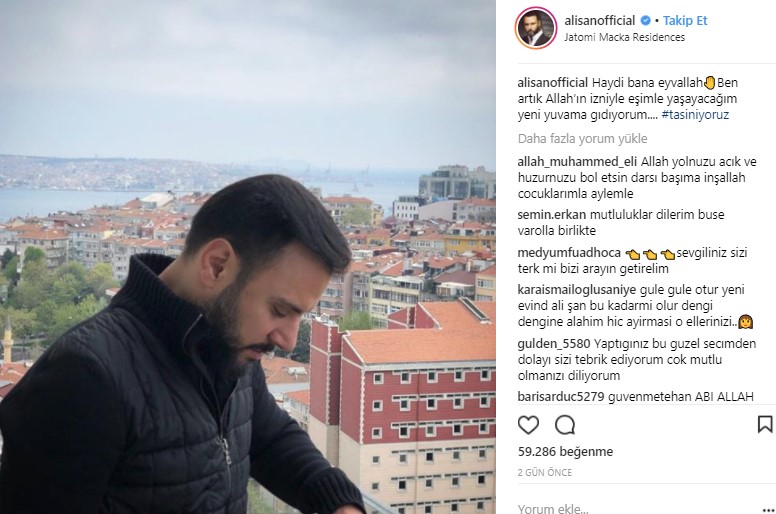Visit commenter barisarduc5279 profile
The width and height of the screenshot is (776, 514).
tap(561, 397)
